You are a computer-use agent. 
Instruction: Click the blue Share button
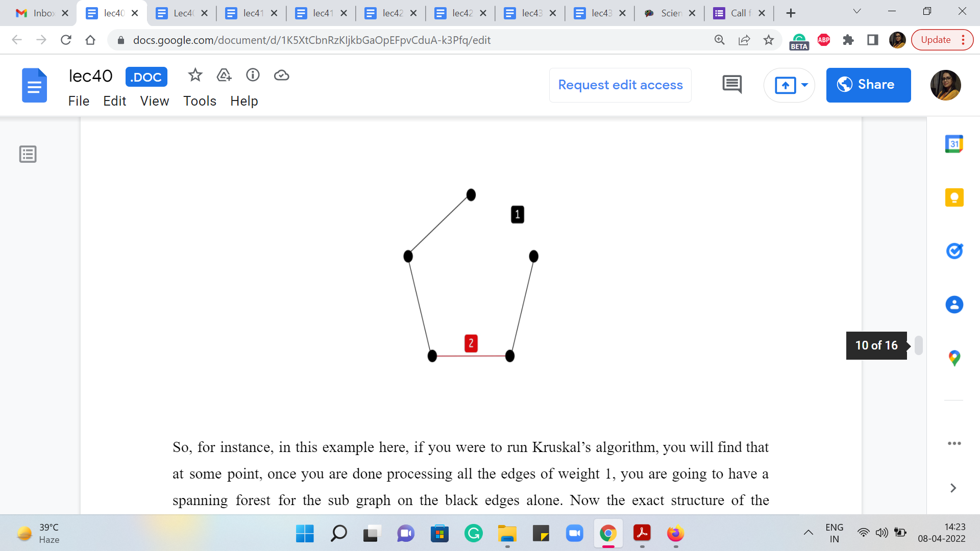click(868, 85)
